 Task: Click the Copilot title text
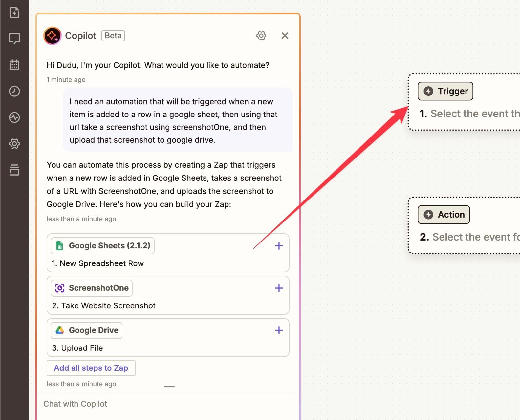[81, 36]
